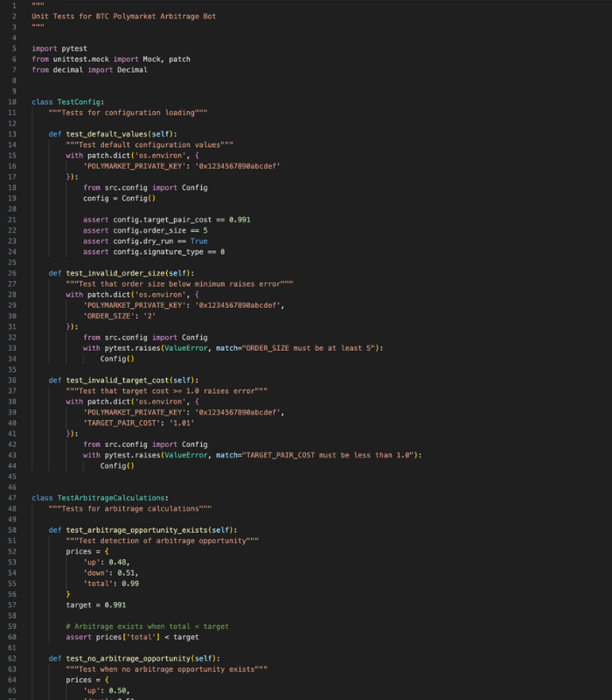The image size is (612, 700).
Task: Click the text 'Unit Tests for BTC Polymarket Arbitrage Bot'
Action: coord(123,17)
